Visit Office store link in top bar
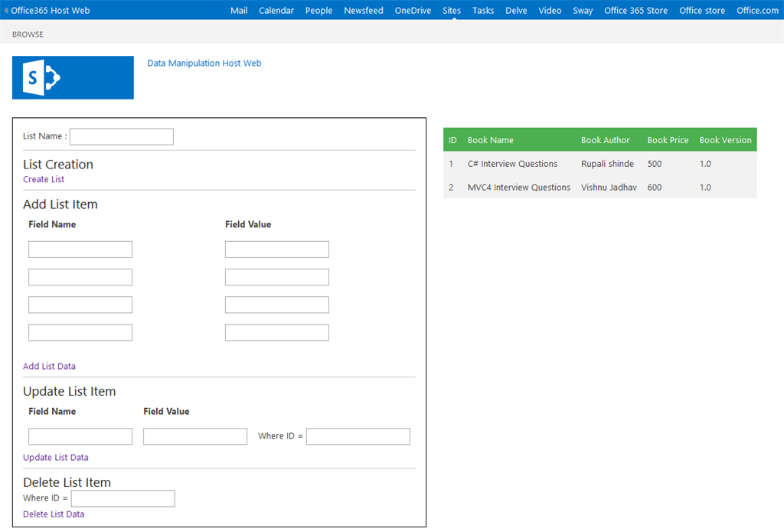The width and height of the screenshot is (784, 532). coord(702,11)
